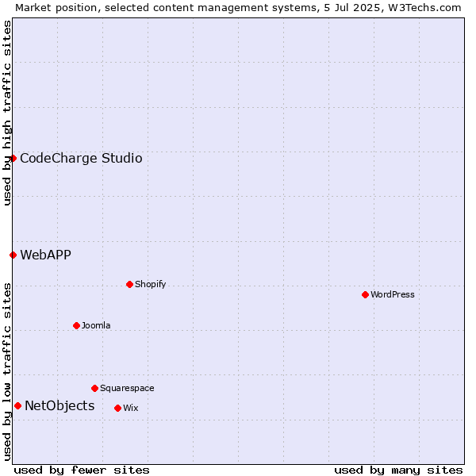Viewport: 476px width, 476px height.
Task: Click the chart title mentioning W3Techs.com
Action: coord(238,8)
